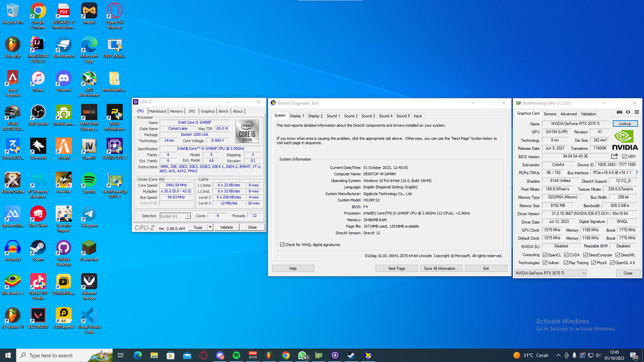Screen dimensions: 644x362
Task: Open the Bench tab in CPU-Z
Action: [x=223, y=111]
